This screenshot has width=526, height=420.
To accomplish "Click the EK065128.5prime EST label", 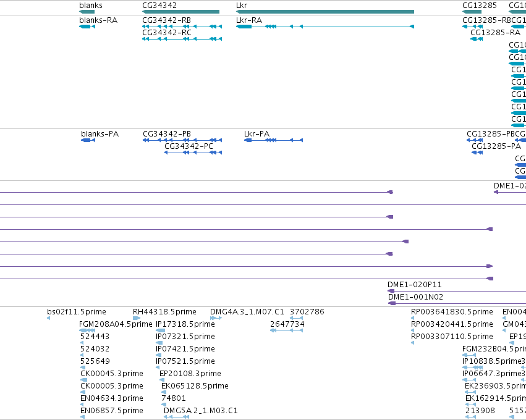I will tap(195, 386).
